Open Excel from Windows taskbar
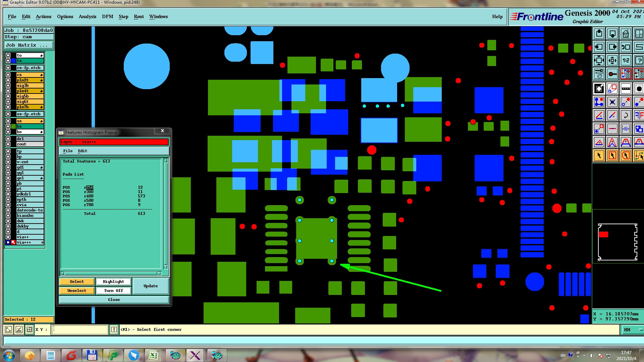Screen dimensions: 644x362 [154, 355]
